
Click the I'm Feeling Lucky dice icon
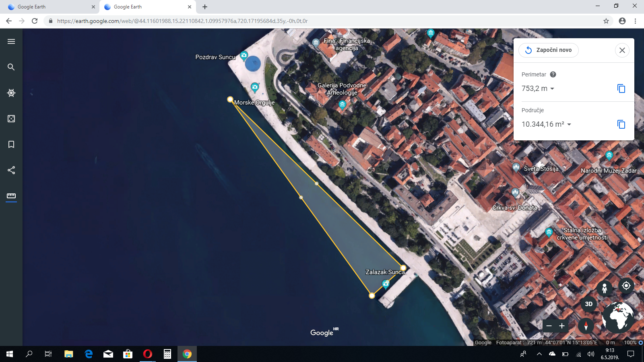pyautogui.click(x=11, y=119)
